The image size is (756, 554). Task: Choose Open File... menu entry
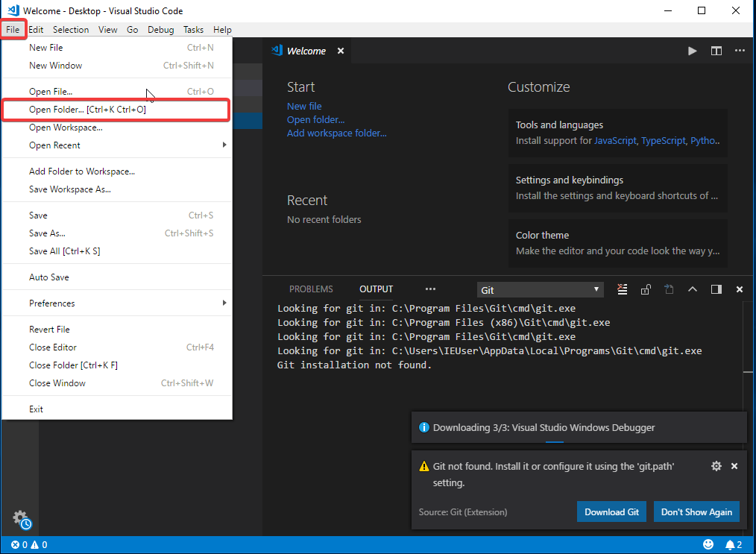tap(117, 91)
